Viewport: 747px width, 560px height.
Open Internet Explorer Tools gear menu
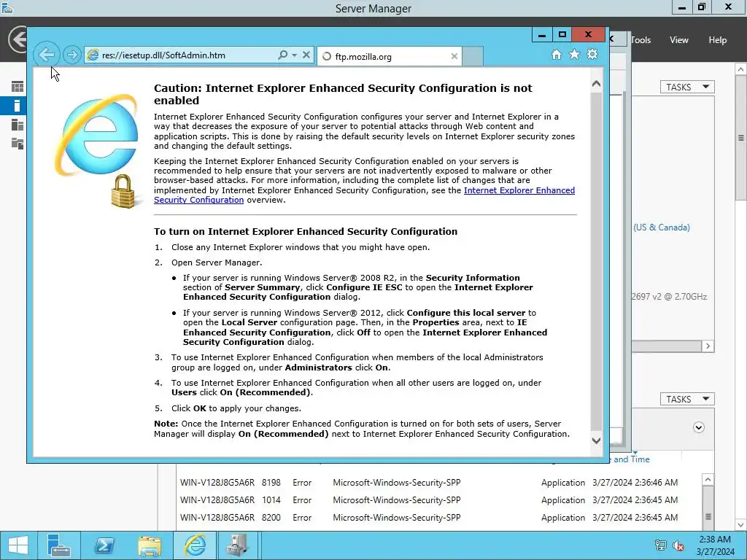[592, 54]
